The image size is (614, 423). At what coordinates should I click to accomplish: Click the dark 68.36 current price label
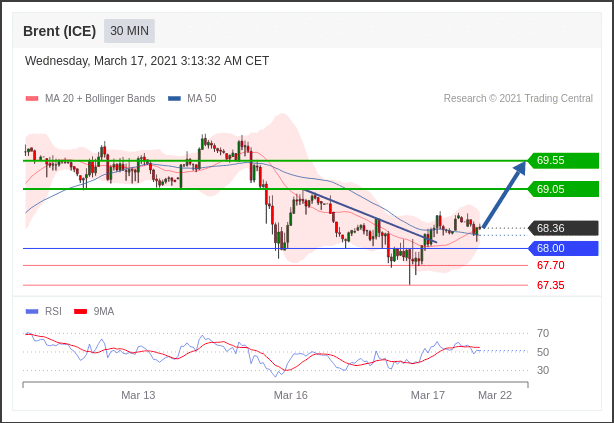[564, 228]
